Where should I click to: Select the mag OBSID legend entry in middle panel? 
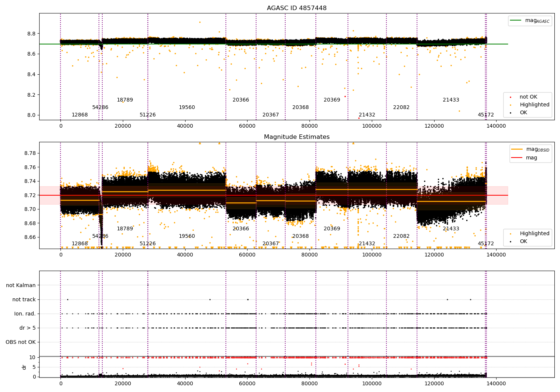531,149
